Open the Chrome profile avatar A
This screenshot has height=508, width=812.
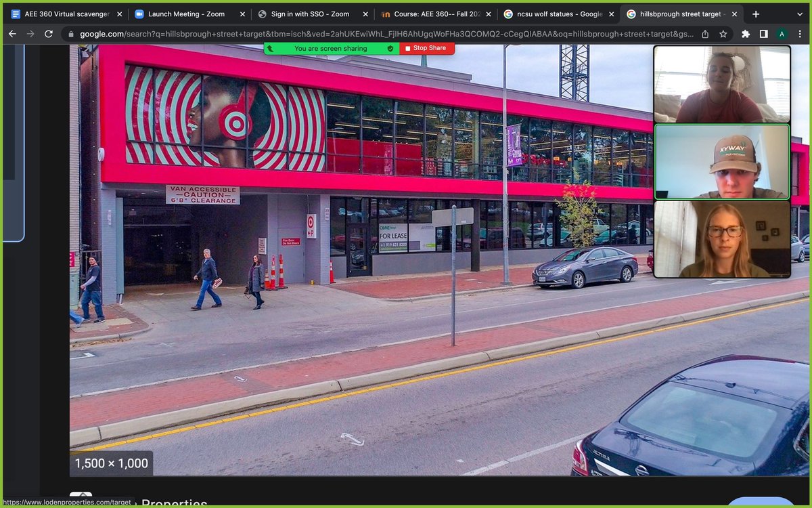(x=782, y=34)
